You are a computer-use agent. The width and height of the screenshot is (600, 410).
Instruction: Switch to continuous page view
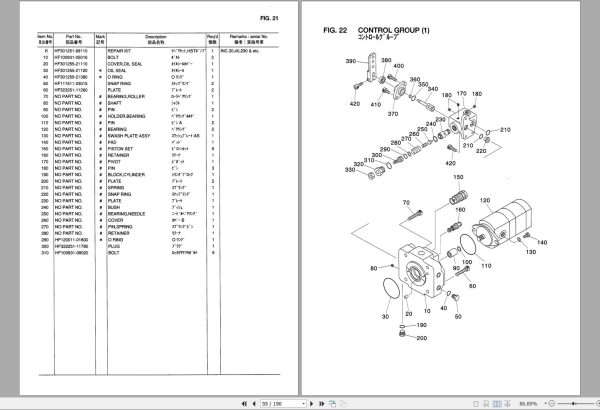point(486,403)
